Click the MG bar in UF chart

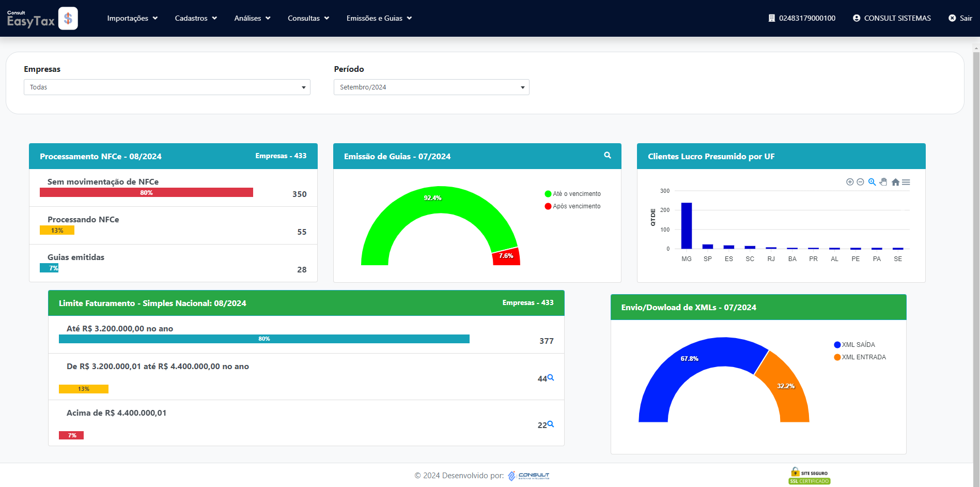click(x=687, y=225)
